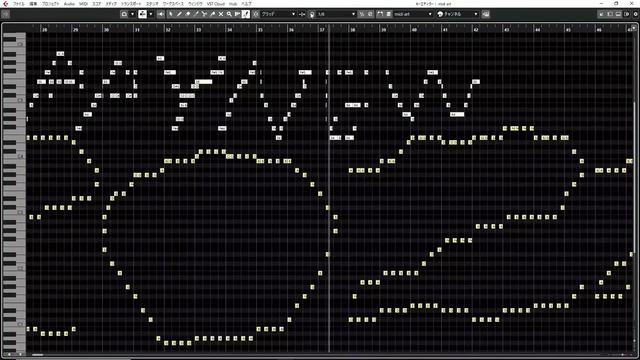Click the list icon next to midi art dropdown
This screenshot has width=640, height=360.
coord(389,14)
